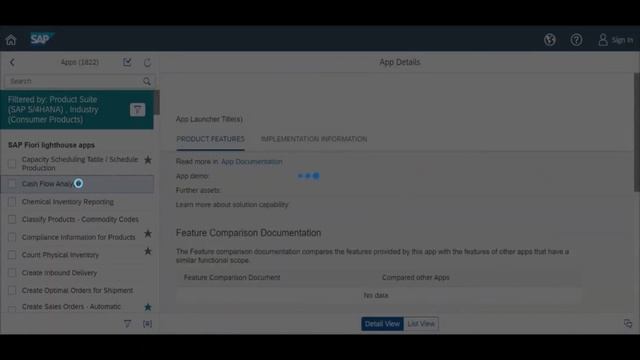Go to the home page icon

point(11,40)
